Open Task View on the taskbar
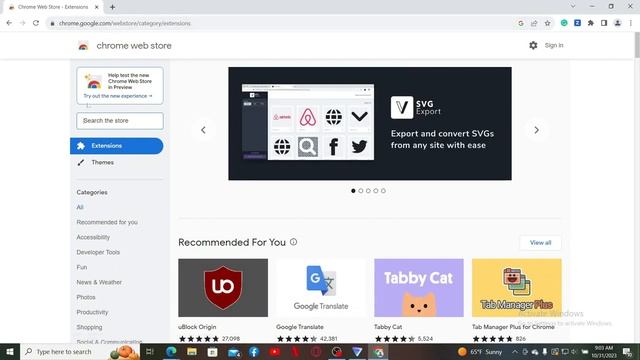The height and width of the screenshot is (360, 640). 150,351
